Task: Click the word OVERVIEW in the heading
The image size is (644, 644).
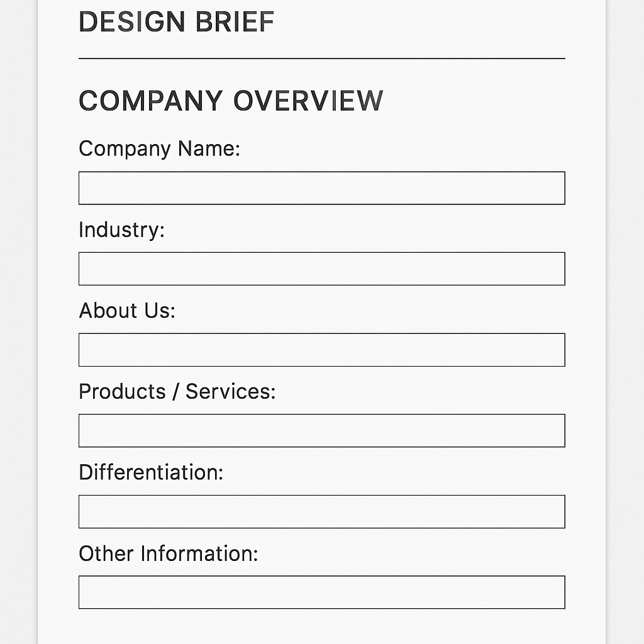Action: point(308,101)
